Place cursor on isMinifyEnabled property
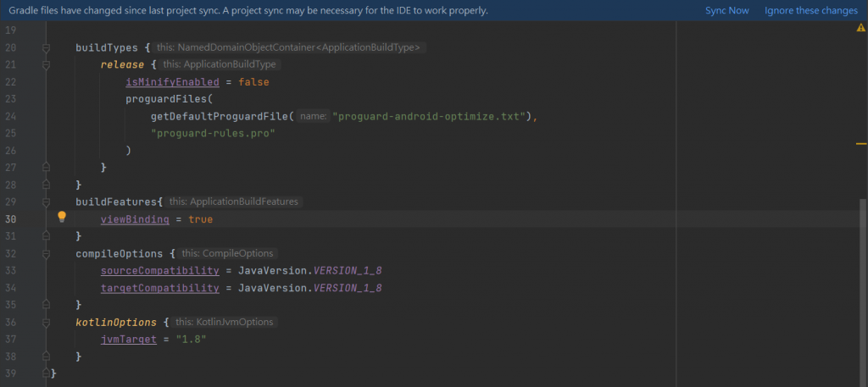Image resolution: width=868 pixels, height=387 pixels. pos(172,82)
